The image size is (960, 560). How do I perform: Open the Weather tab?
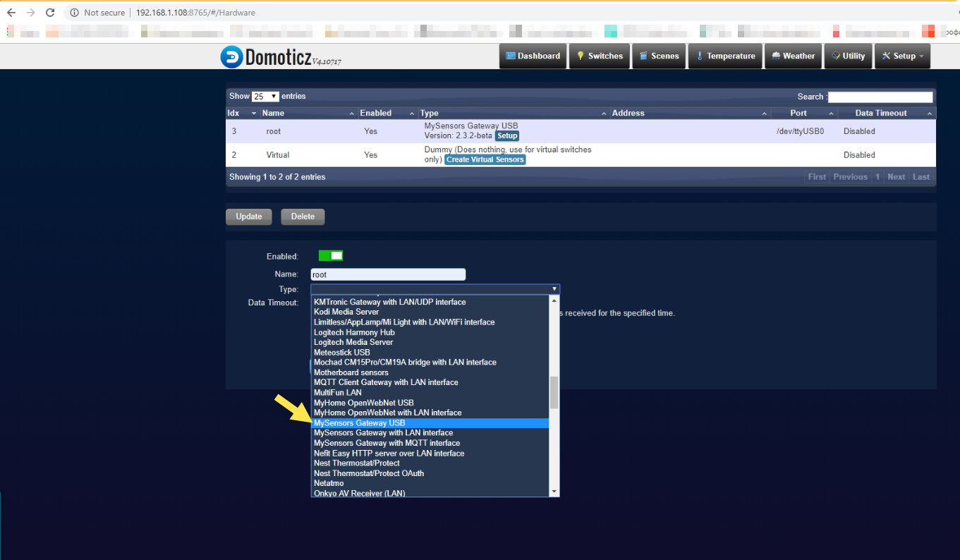pyautogui.click(x=793, y=56)
